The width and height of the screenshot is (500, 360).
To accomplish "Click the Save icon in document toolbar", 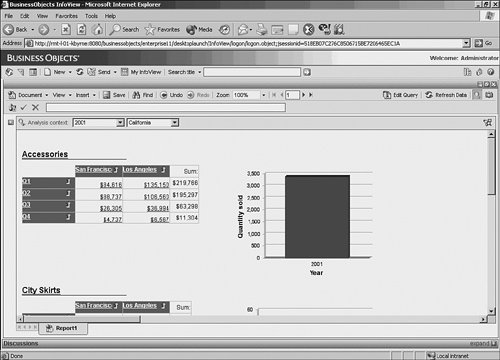I will (x=106, y=95).
